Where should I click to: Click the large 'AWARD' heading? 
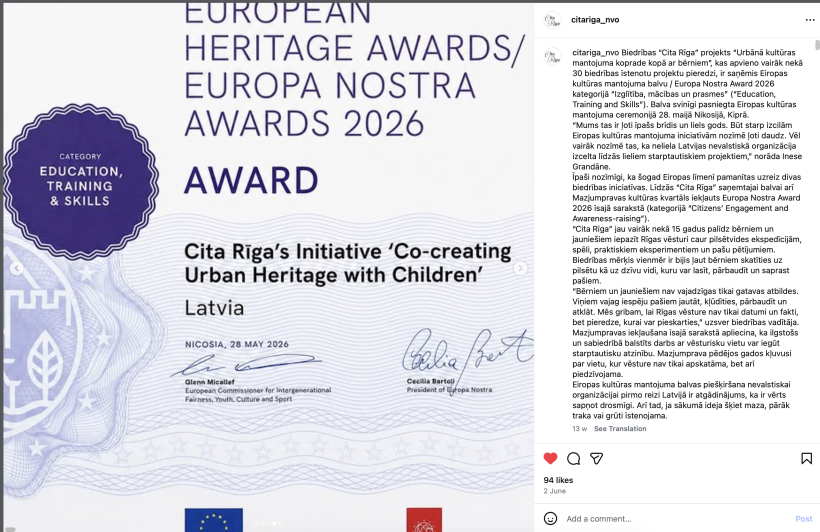(251, 180)
